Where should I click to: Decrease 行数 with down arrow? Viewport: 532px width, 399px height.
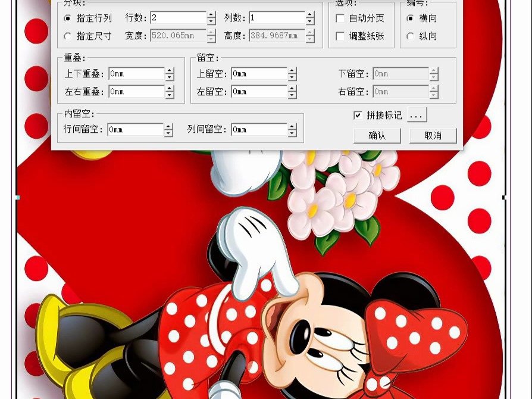pyautogui.click(x=211, y=21)
